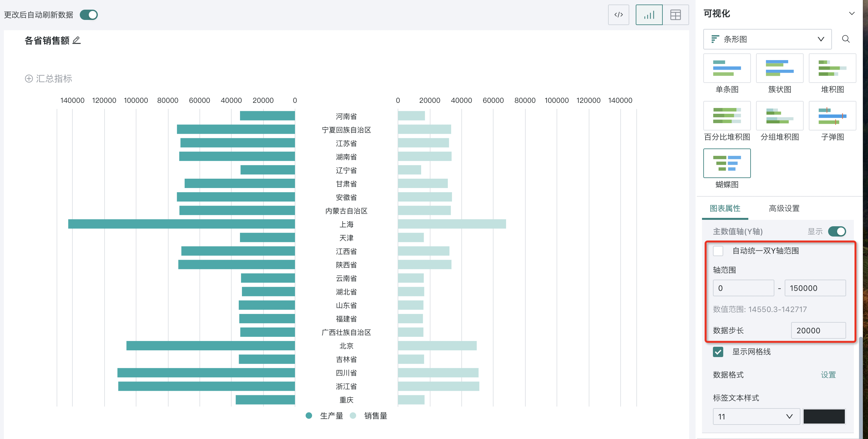Select the 簇状图 chart type

pyautogui.click(x=780, y=68)
